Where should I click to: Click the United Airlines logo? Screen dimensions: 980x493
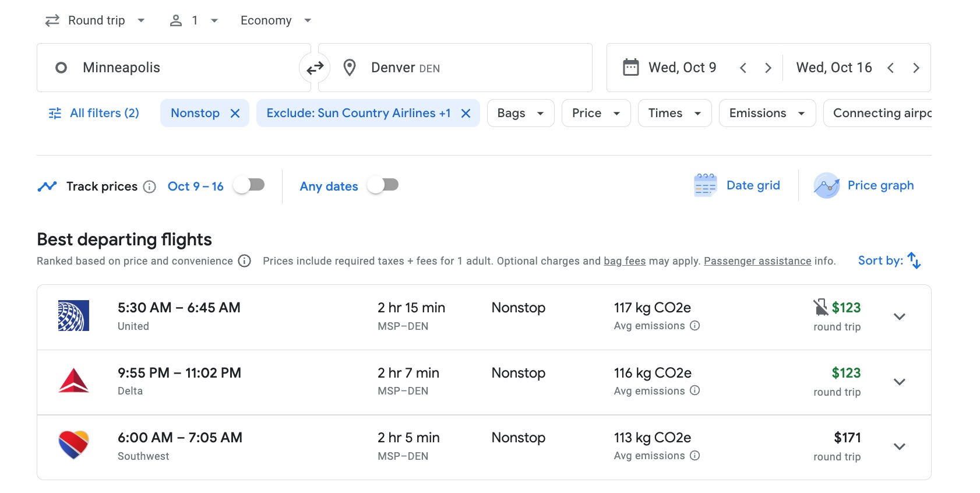73,316
